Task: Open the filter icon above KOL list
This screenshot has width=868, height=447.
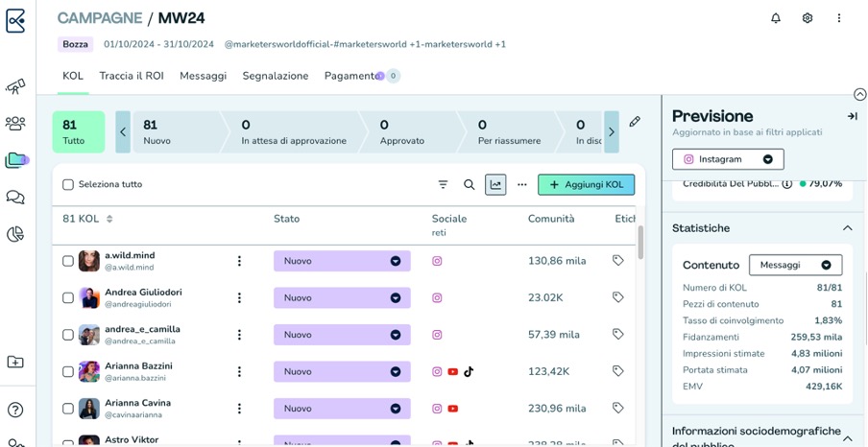Action: (443, 184)
